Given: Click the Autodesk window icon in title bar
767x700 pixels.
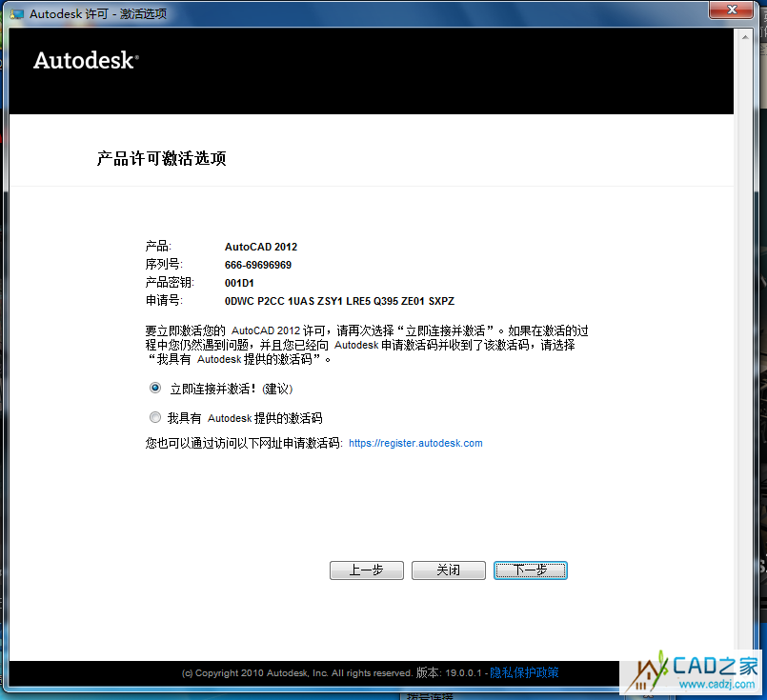Looking at the screenshot, I should (x=17, y=13).
